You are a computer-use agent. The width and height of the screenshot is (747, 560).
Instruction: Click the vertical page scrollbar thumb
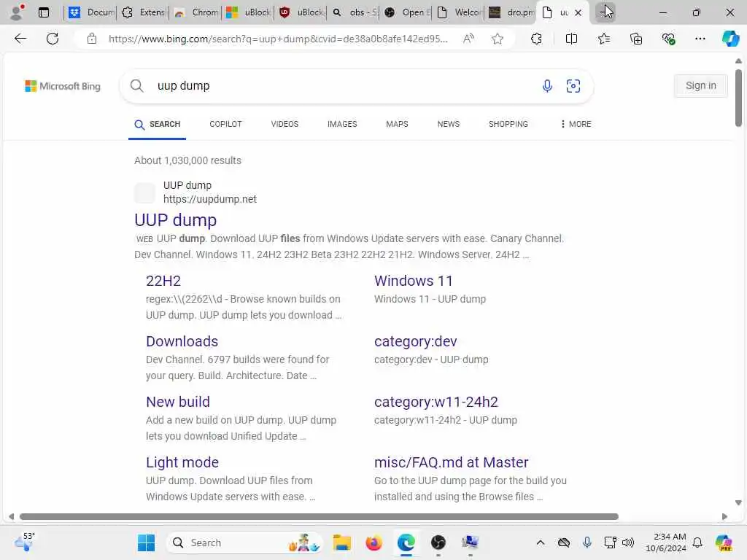tap(738, 98)
